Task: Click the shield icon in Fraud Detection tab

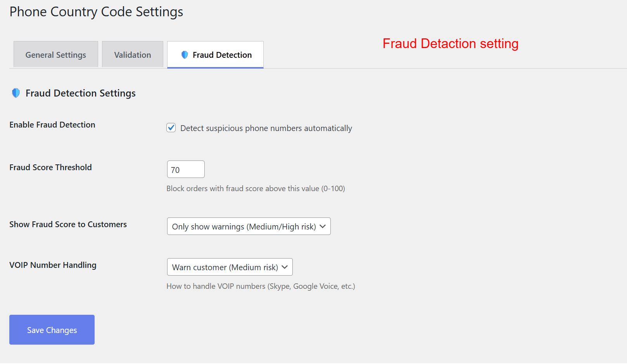Action: pos(185,55)
